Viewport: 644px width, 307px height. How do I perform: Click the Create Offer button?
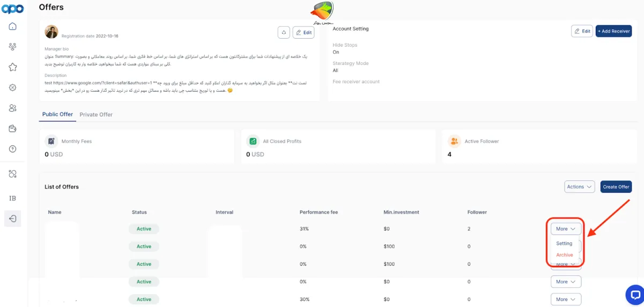(616, 187)
